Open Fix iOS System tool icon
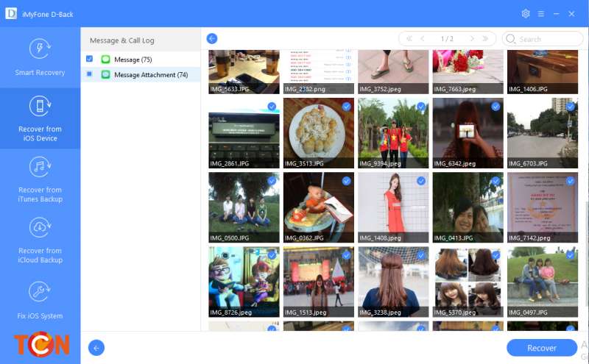Image resolution: width=589 pixels, height=364 pixels. point(40,291)
